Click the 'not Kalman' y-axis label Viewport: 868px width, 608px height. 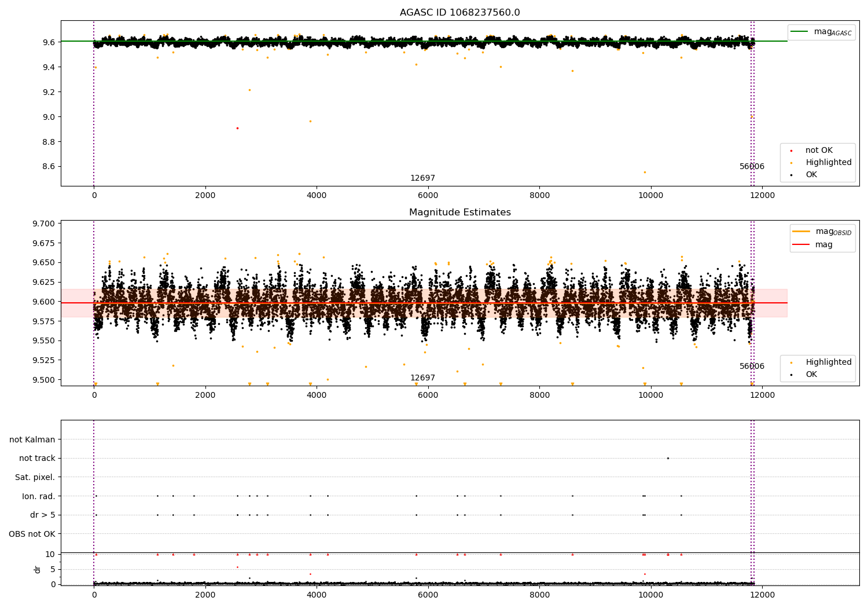(x=32, y=439)
